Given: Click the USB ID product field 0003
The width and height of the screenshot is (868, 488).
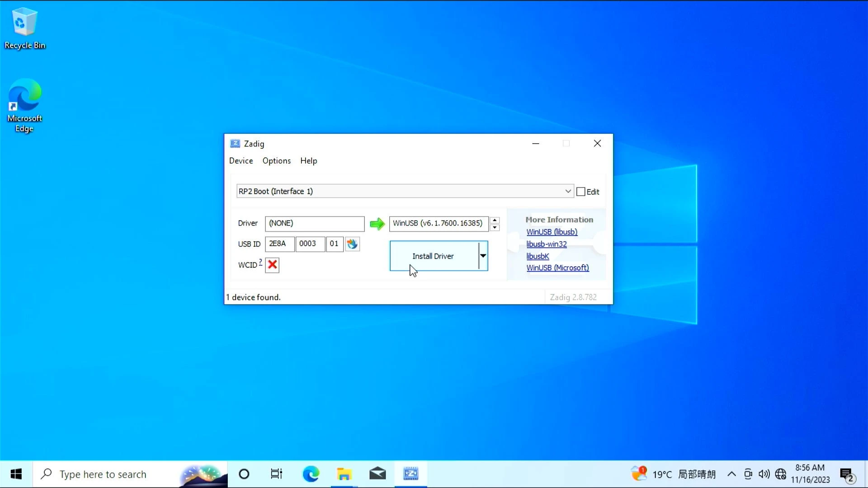Looking at the screenshot, I should tap(310, 244).
